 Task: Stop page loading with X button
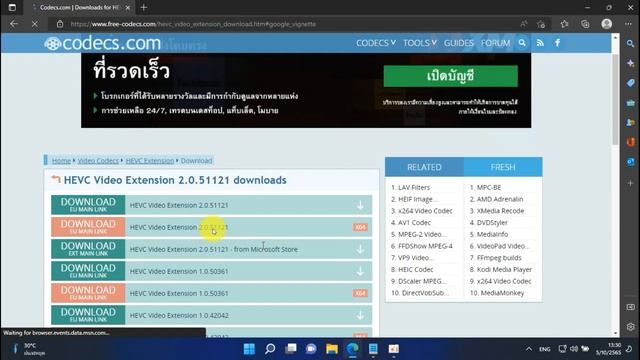[35, 24]
